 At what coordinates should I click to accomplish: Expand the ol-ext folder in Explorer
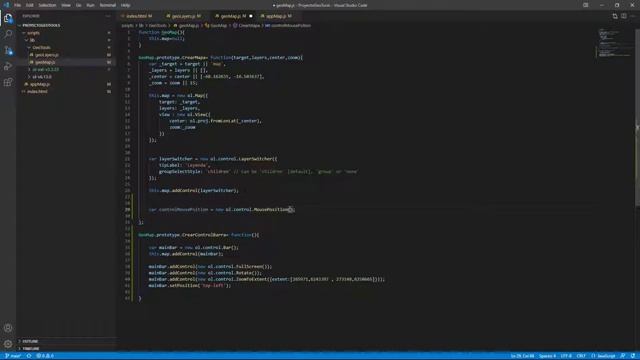point(46,69)
